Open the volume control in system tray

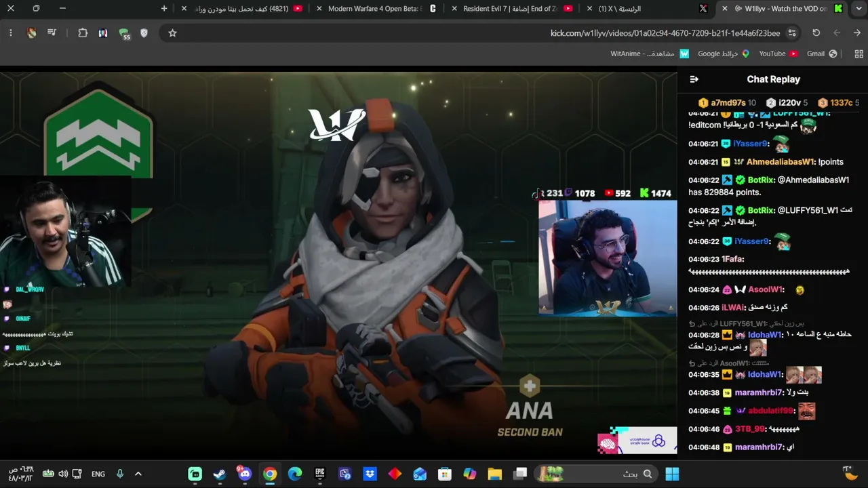(63, 474)
